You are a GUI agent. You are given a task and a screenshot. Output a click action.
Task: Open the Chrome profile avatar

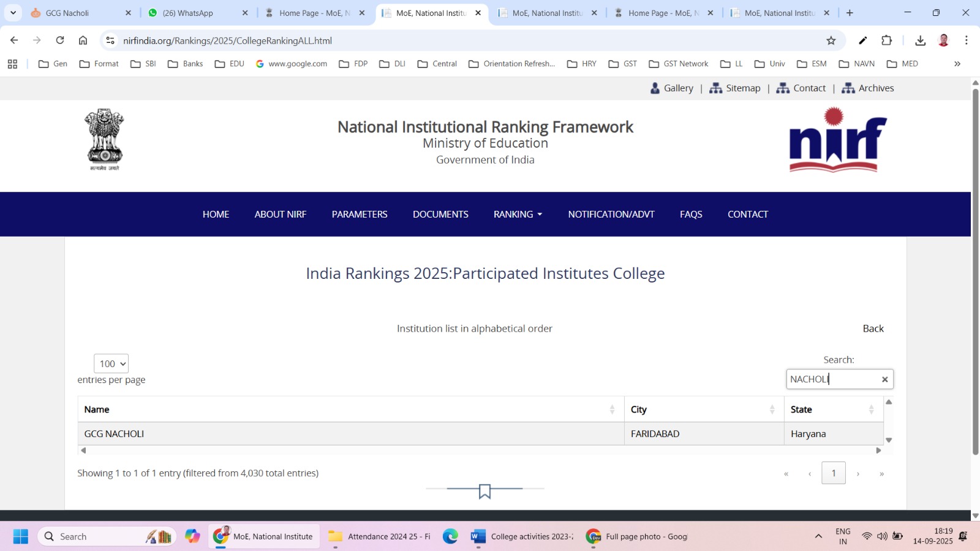pos(943,40)
